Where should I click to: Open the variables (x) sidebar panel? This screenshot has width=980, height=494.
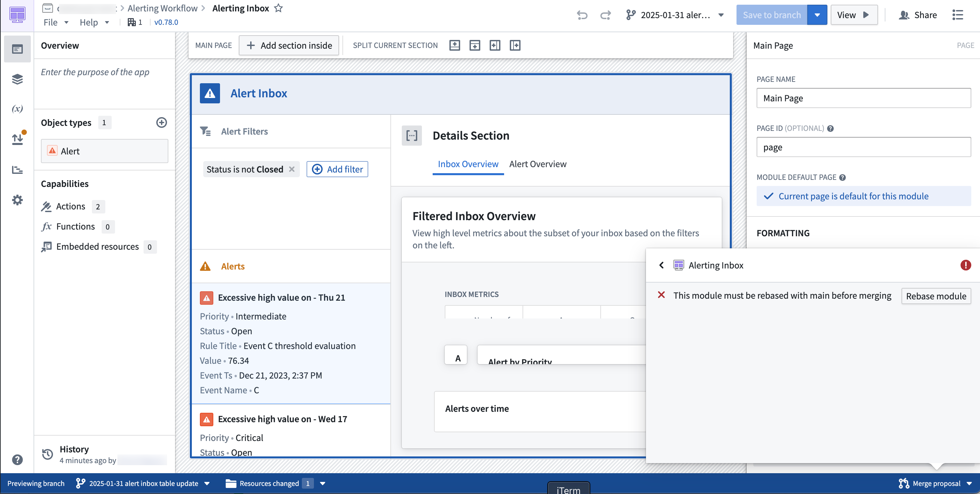pyautogui.click(x=17, y=109)
